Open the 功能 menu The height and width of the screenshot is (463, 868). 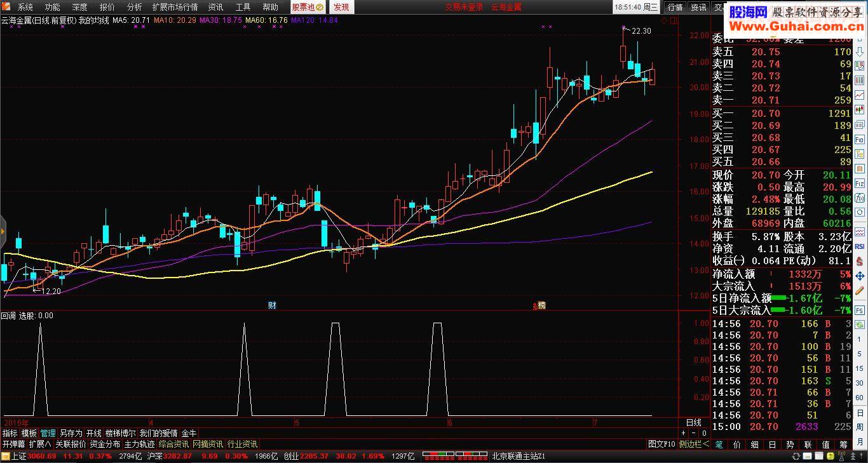click(53, 7)
